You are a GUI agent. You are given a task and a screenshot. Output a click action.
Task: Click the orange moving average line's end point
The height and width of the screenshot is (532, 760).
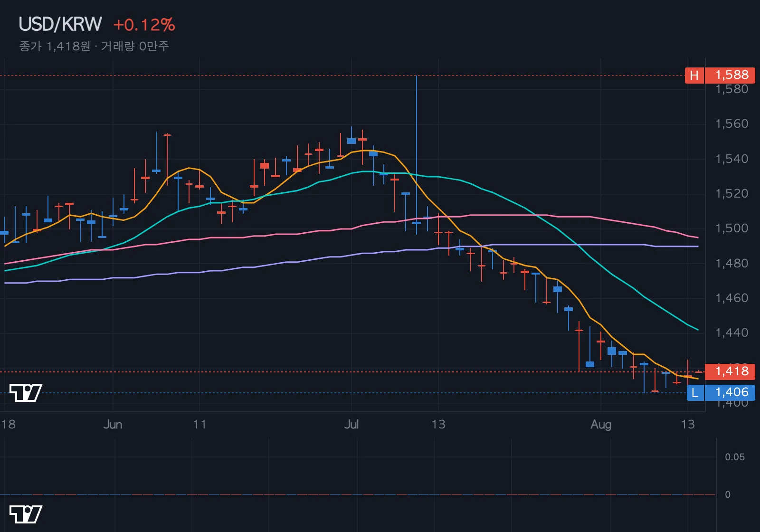698,379
